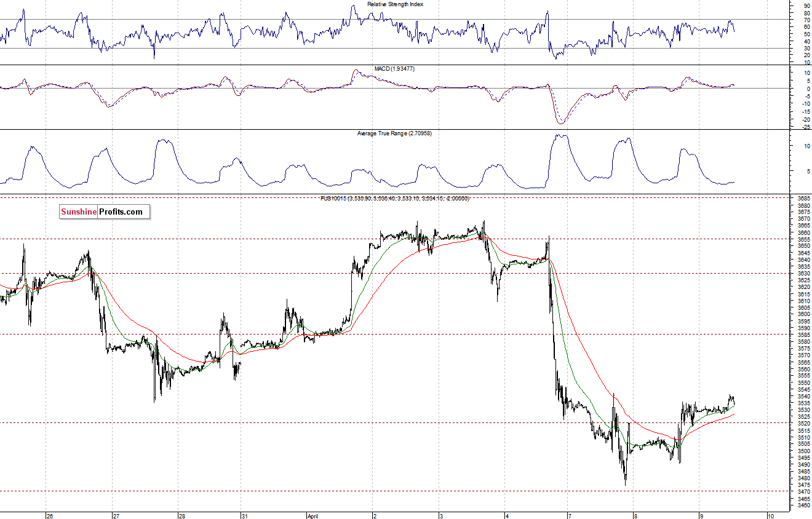Click the 90 level on RSI axis
The height and width of the screenshot is (519, 812).
[806, 5]
